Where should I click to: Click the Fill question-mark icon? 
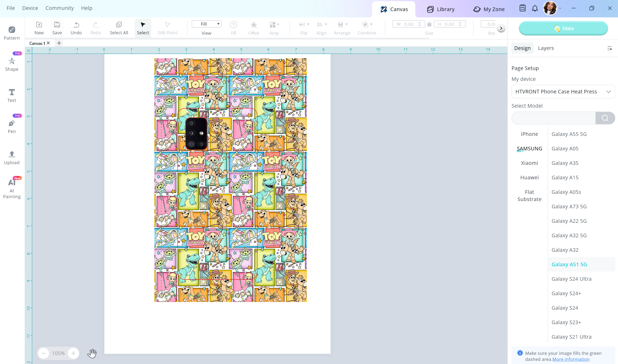coord(233,25)
